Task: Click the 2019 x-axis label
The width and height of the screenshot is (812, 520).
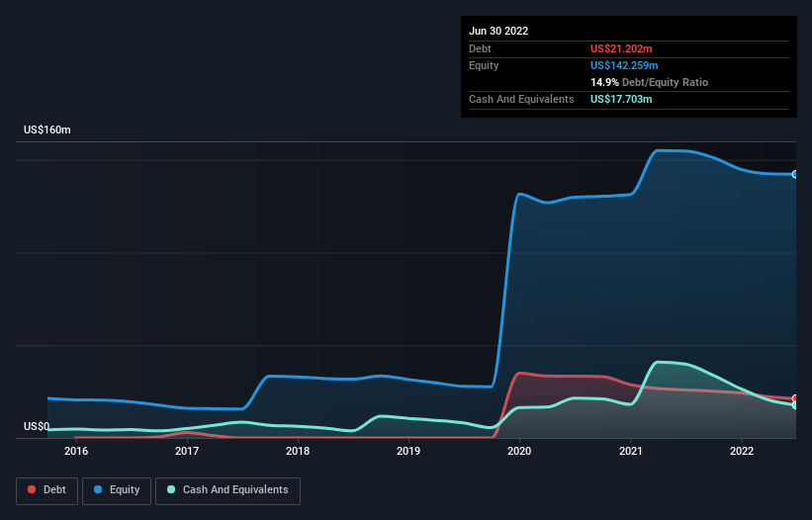Action: point(408,451)
